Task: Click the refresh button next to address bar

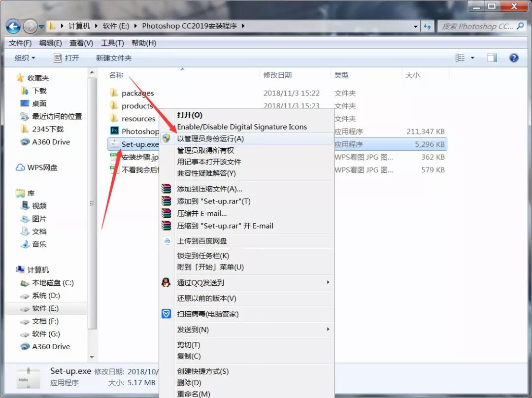Action: [x=427, y=27]
